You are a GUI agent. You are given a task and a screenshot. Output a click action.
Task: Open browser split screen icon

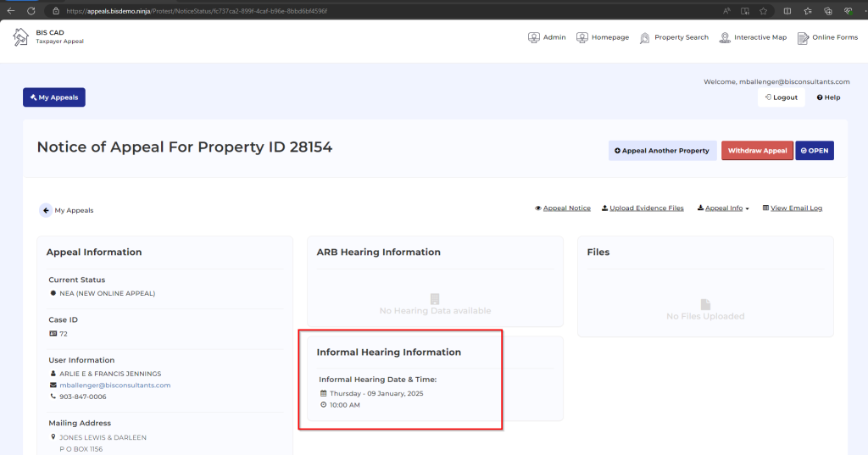click(x=787, y=10)
